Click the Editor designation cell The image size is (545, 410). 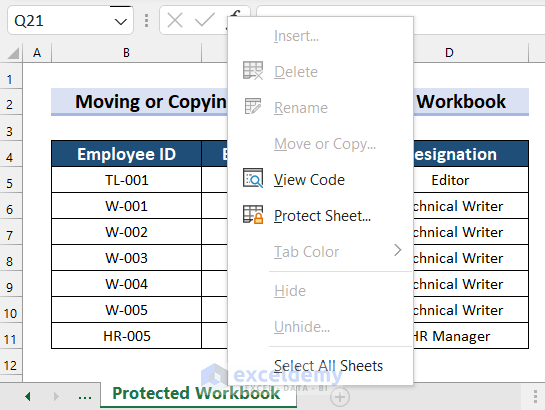tap(471, 180)
